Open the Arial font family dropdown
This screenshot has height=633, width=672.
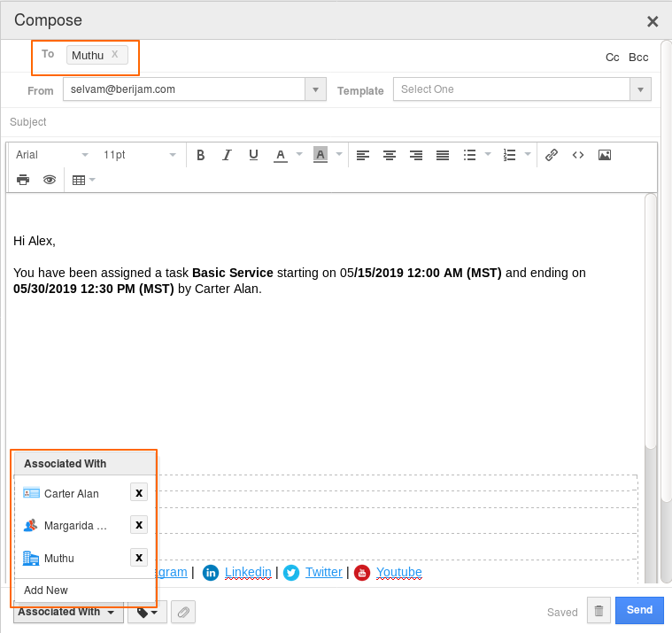(52, 155)
